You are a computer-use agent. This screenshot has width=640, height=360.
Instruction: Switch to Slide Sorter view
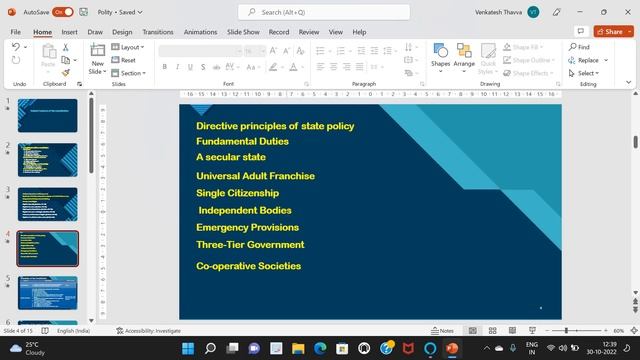click(492, 331)
